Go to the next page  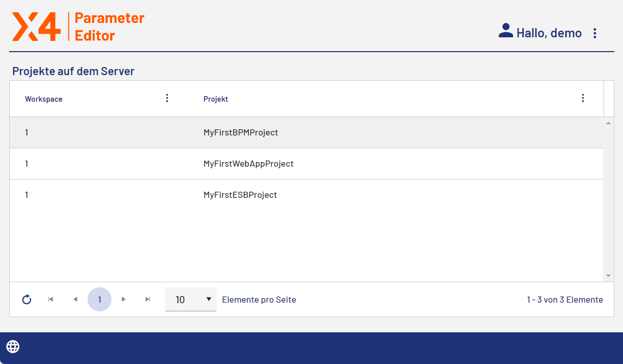(x=123, y=300)
